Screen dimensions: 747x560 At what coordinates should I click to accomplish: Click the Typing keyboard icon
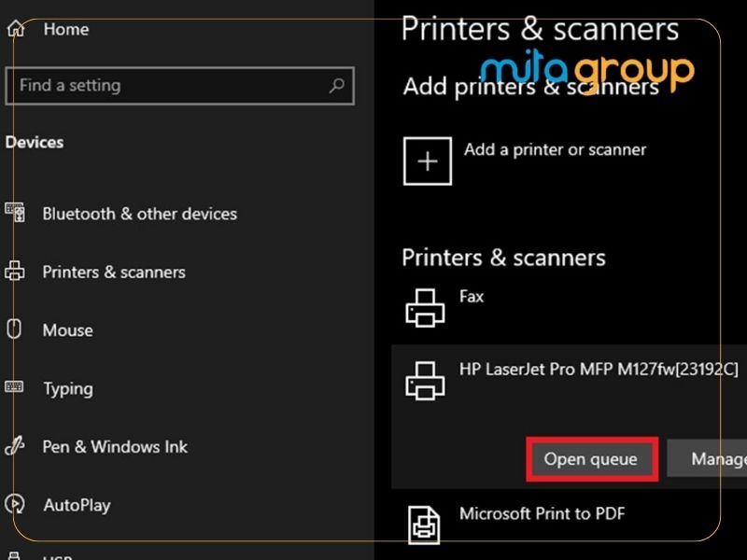[x=14, y=386]
